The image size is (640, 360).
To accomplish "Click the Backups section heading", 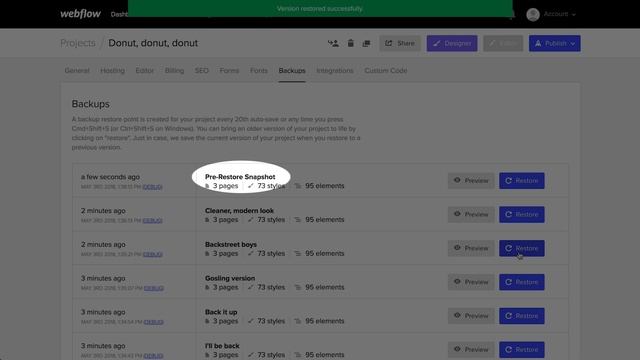I will pos(91,104).
